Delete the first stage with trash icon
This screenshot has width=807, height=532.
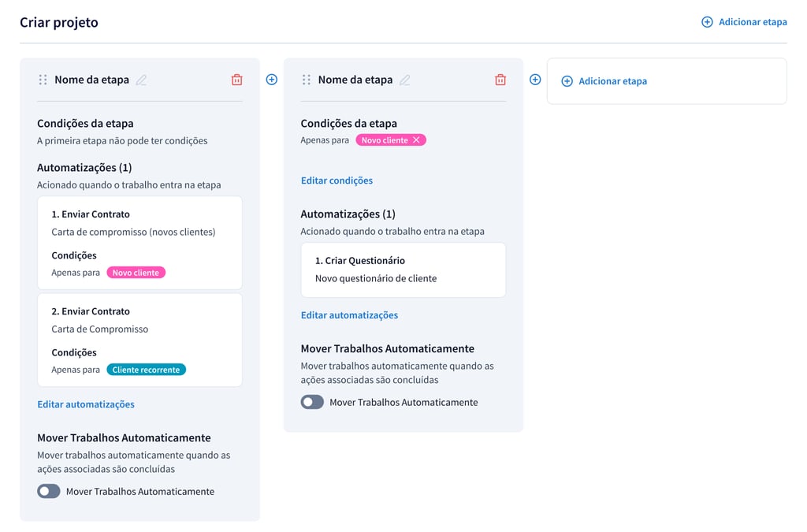click(236, 80)
